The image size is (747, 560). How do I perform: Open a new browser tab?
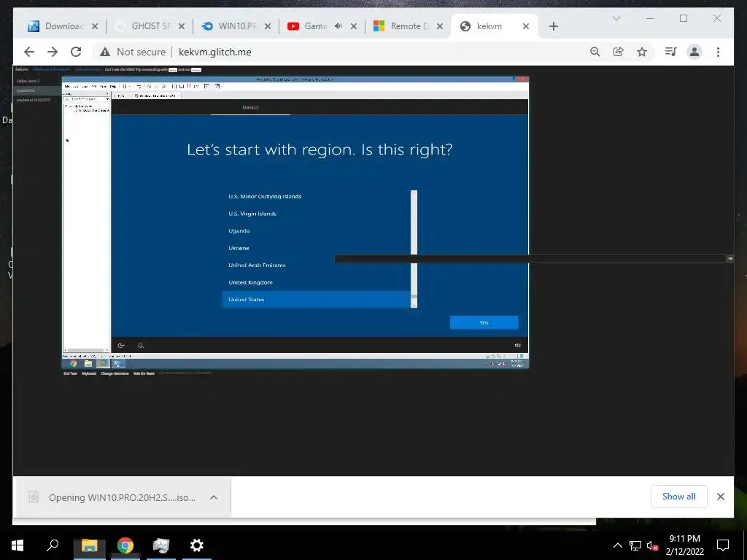coord(553,26)
